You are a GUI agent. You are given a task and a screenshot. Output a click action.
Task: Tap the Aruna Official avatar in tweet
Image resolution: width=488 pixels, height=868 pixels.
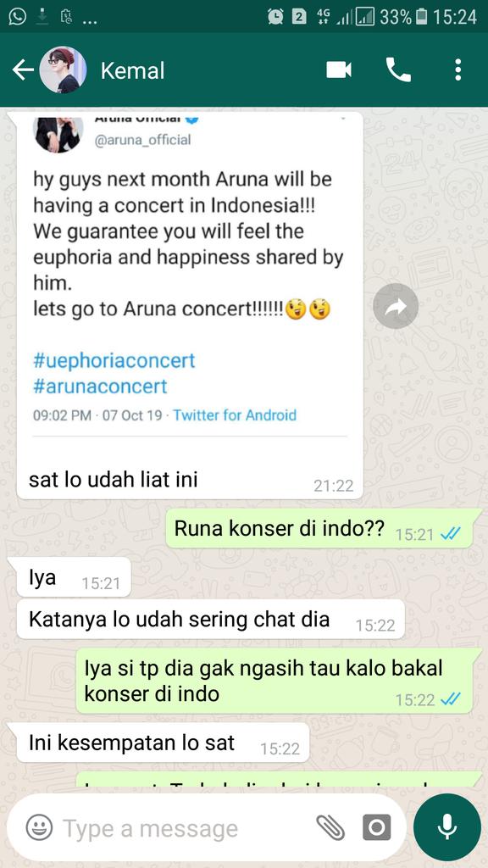pos(58,133)
